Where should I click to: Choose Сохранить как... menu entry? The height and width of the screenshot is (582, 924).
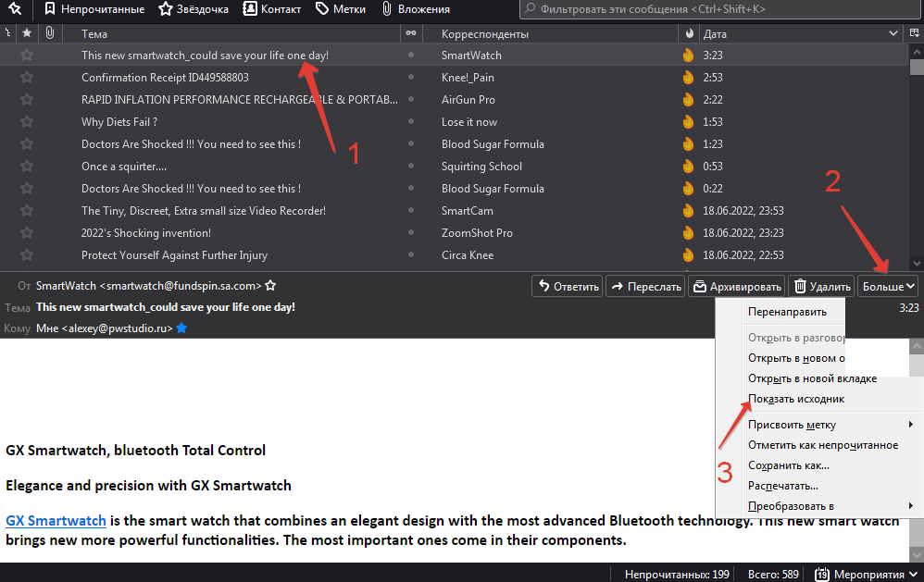(789, 465)
